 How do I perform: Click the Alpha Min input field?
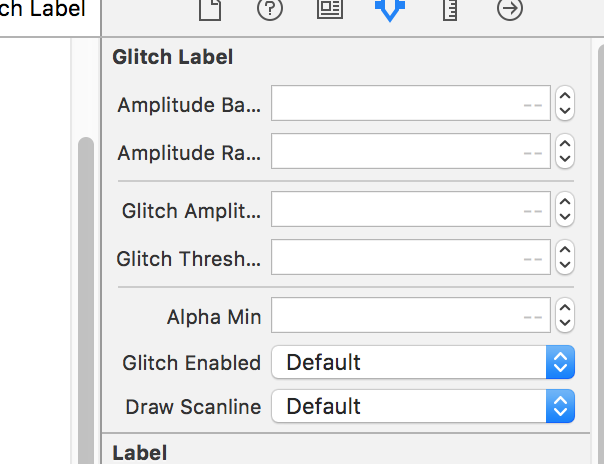(411, 315)
